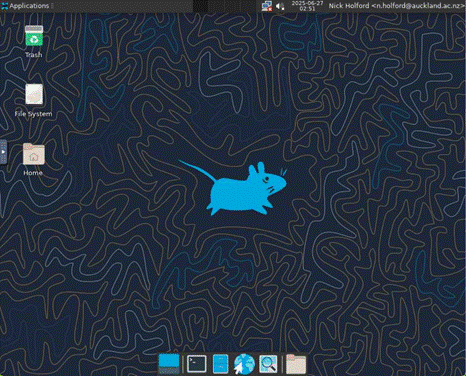Viewport: 466px width, 376px height.
Task: Launch the Terminal from the dock
Action: tap(196, 364)
